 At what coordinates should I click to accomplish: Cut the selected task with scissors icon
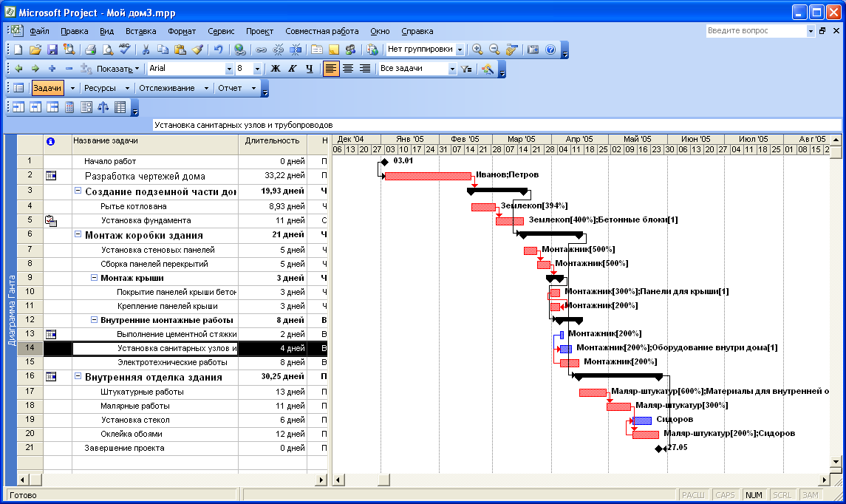pyautogui.click(x=146, y=50)
